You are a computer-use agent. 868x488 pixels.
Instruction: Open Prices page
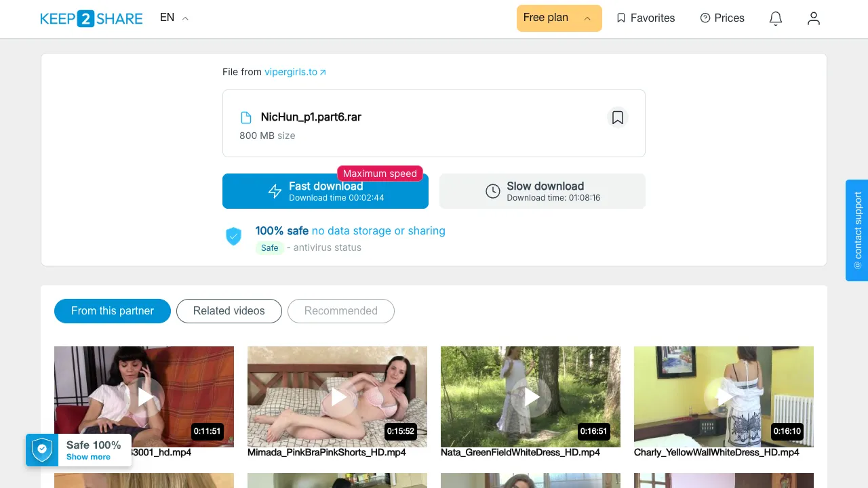coord(722,18)
